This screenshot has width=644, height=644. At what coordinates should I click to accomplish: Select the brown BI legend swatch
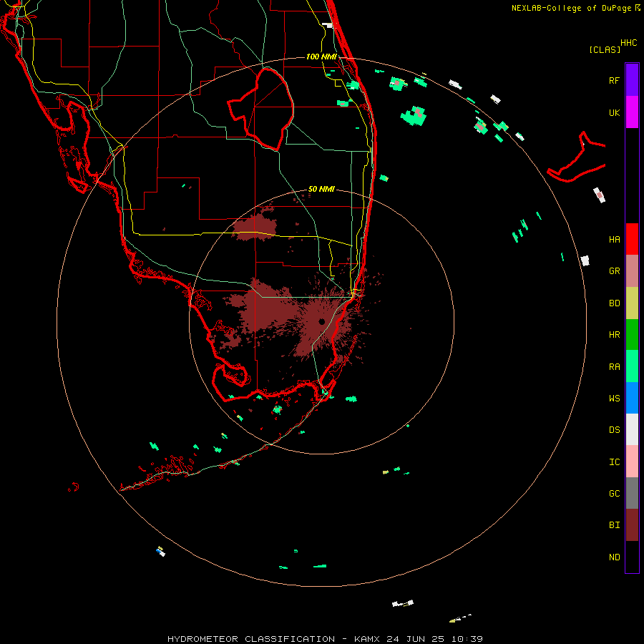[632, 525]
